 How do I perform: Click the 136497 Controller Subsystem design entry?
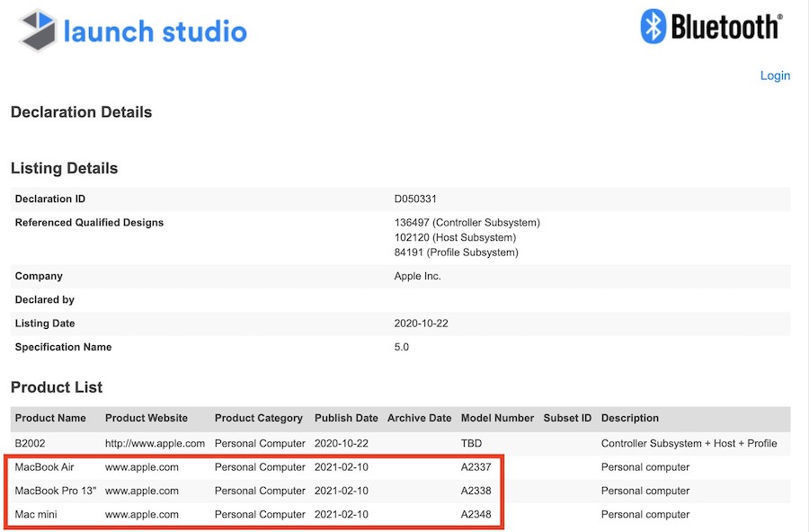467,222
